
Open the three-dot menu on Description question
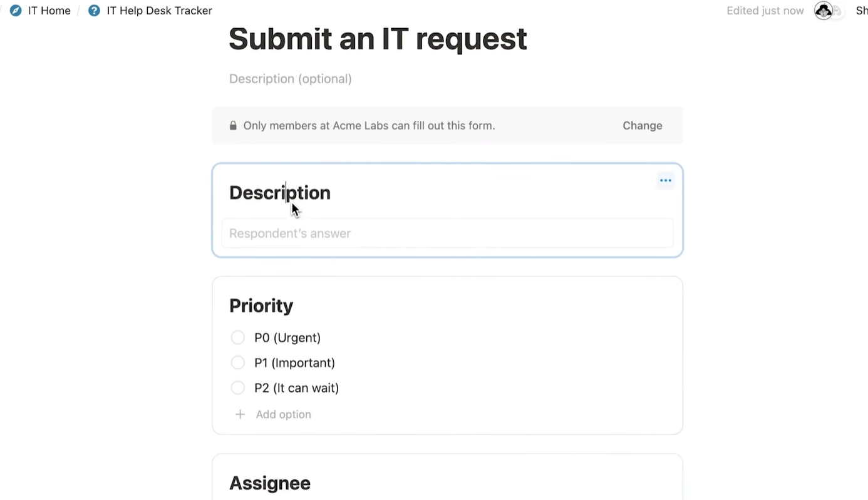665,181
